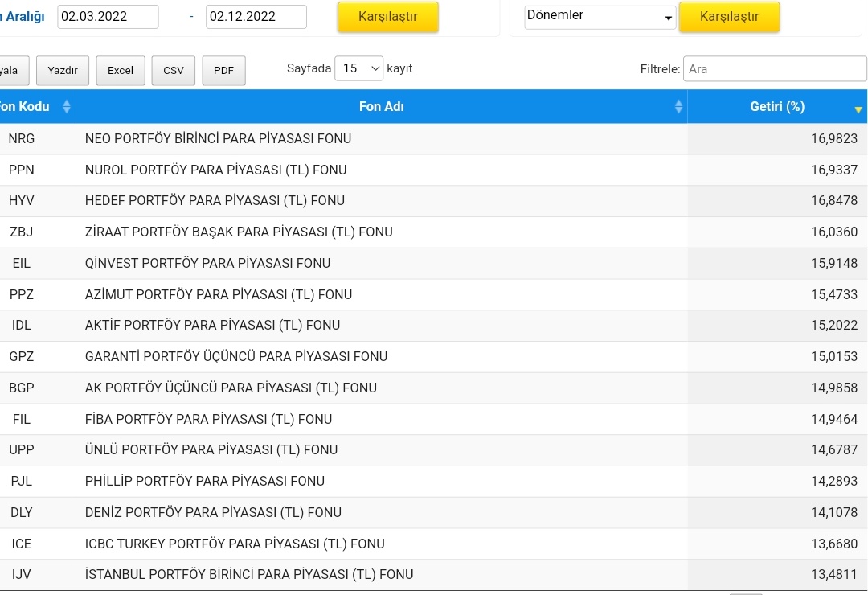Click return value 16,9823

(x=834, y=138)
